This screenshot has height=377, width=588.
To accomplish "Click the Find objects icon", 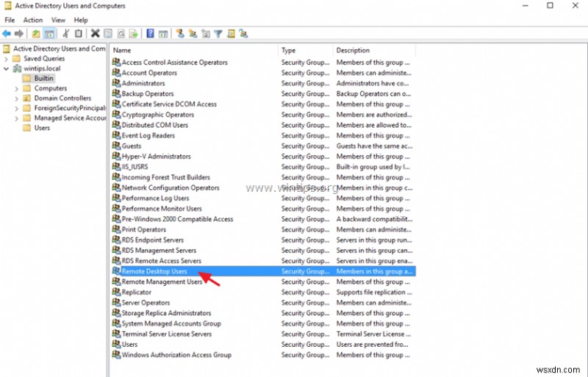I will [x=231, y=34].
